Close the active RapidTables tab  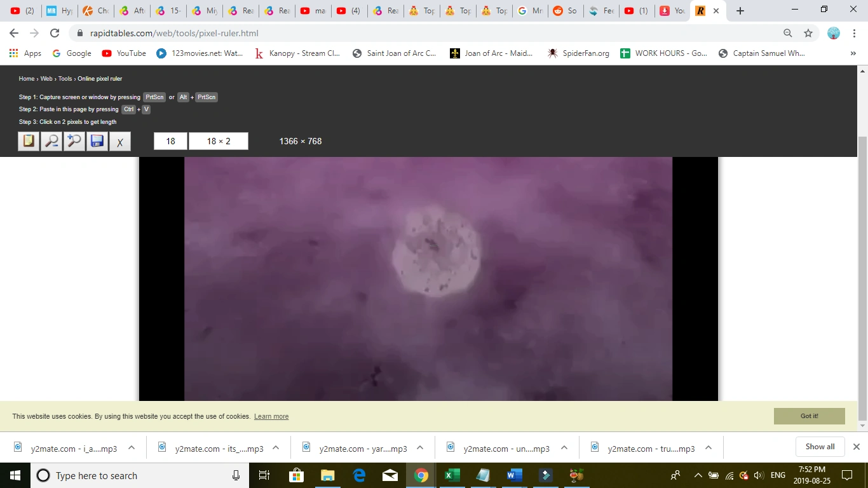click(x=716, y=11)
